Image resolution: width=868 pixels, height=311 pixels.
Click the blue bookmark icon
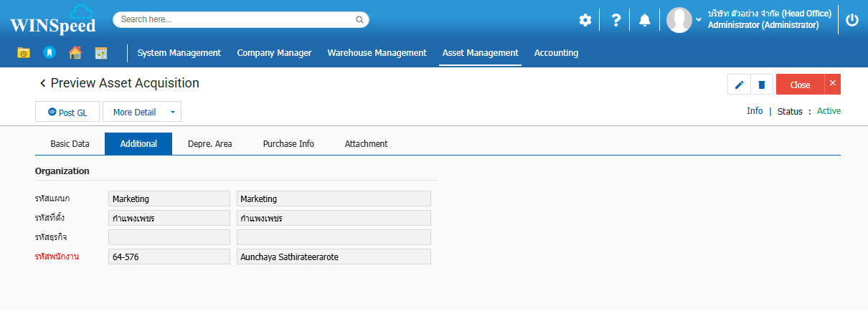(49, 53)
